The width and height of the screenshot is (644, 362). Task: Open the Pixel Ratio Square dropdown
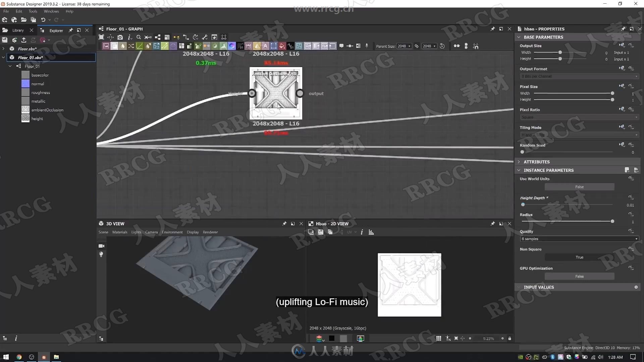tap(579, 117)
